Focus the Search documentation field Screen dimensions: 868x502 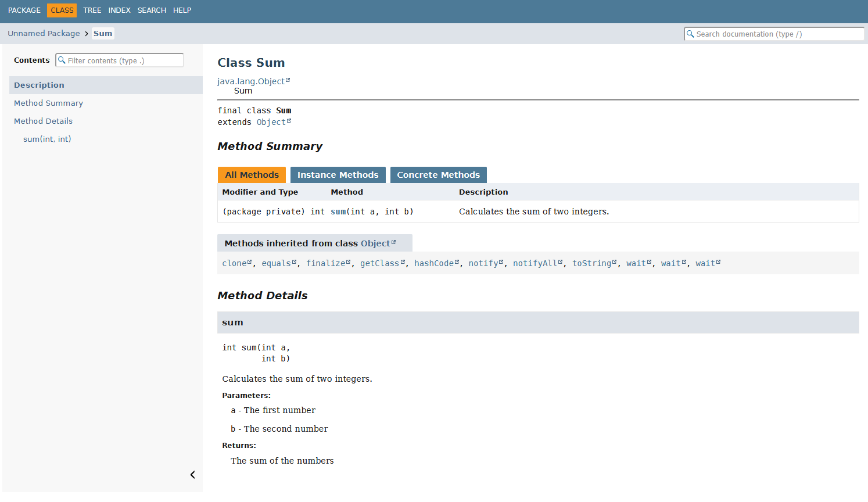(774, 34)
